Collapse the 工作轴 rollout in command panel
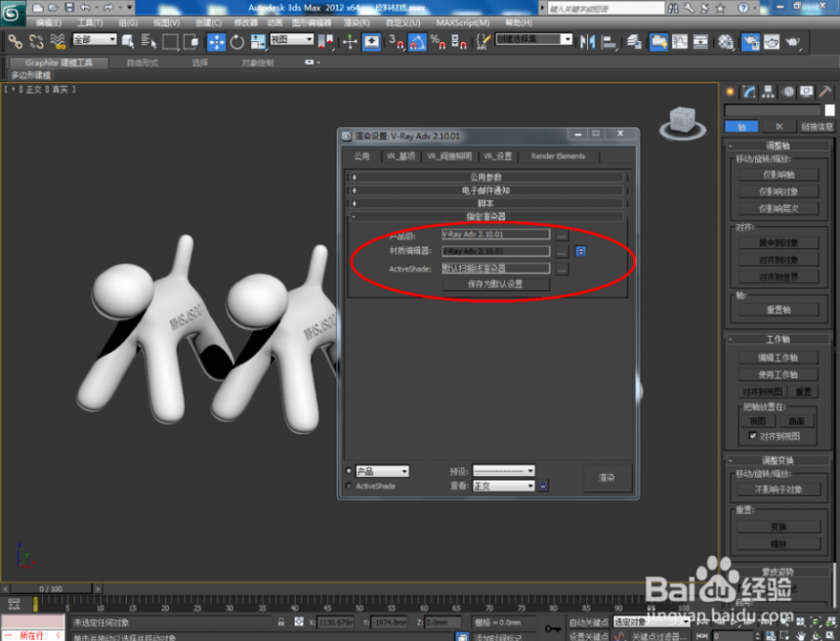840x641 pixels. coord(777,339)
